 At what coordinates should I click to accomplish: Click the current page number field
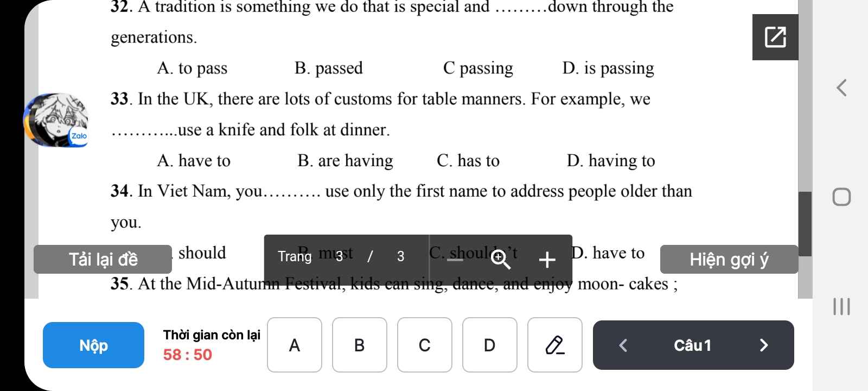(340, 256)
